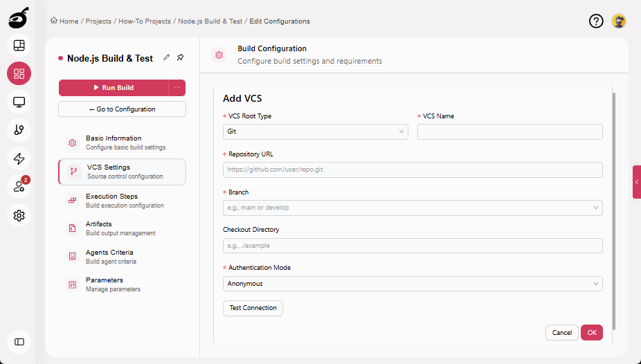The height and width of the screenshot is (364, 641).
Task: Focus the Checkout Directory input field
Action: (x=413, y=246)
